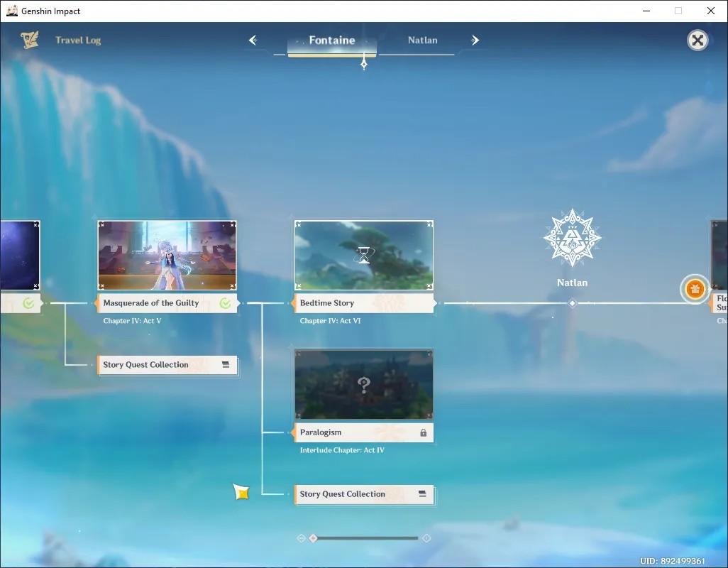Click the Natlan region emblem
Screen dimensions: 728x568
pyautogui.click(x=573, y=238)
